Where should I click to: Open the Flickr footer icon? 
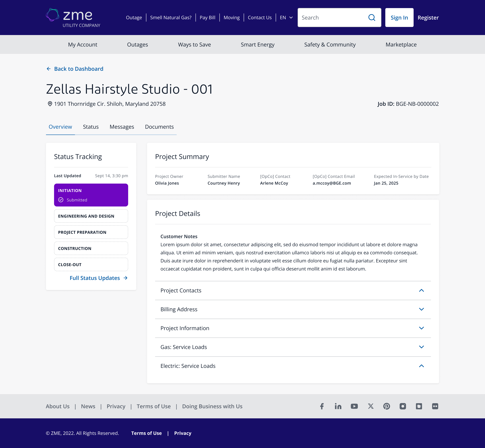tap(435, 406)
